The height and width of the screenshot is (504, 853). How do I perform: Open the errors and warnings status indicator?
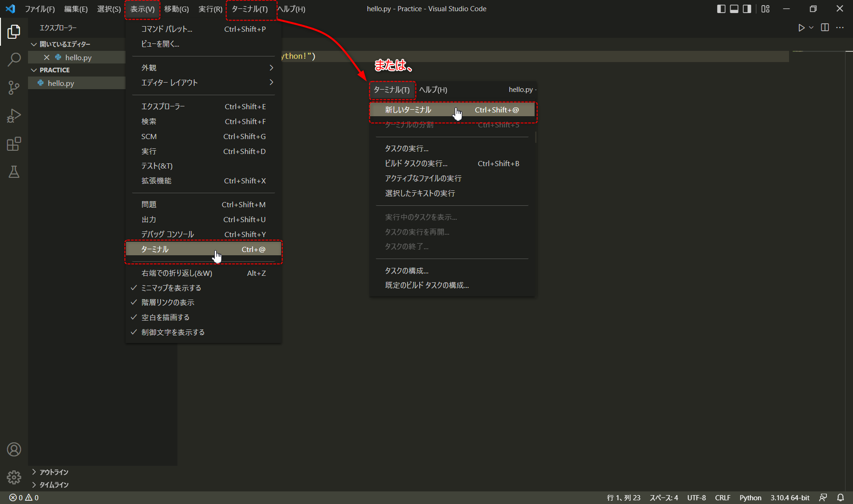pos(24,497)
